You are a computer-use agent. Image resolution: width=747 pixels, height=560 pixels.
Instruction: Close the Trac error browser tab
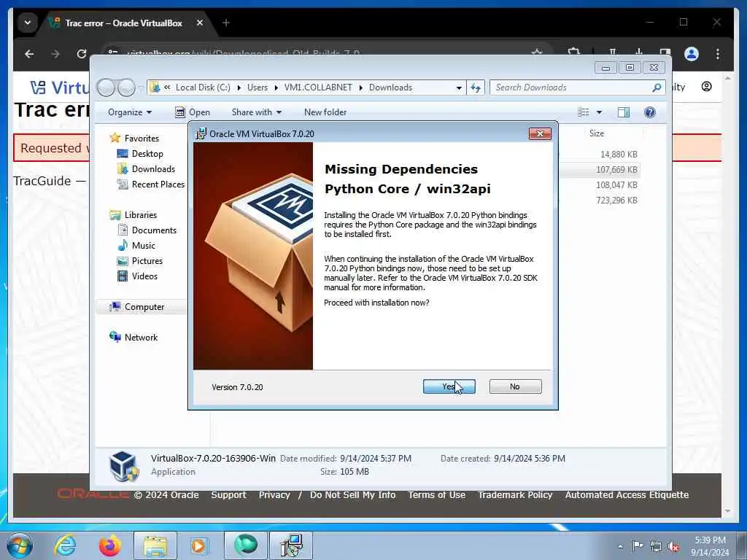(x=200, y=23)
